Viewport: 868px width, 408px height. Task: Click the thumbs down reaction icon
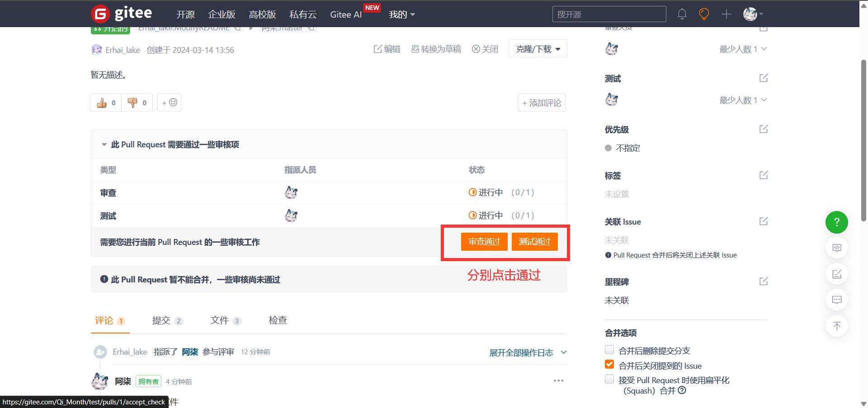132,103
